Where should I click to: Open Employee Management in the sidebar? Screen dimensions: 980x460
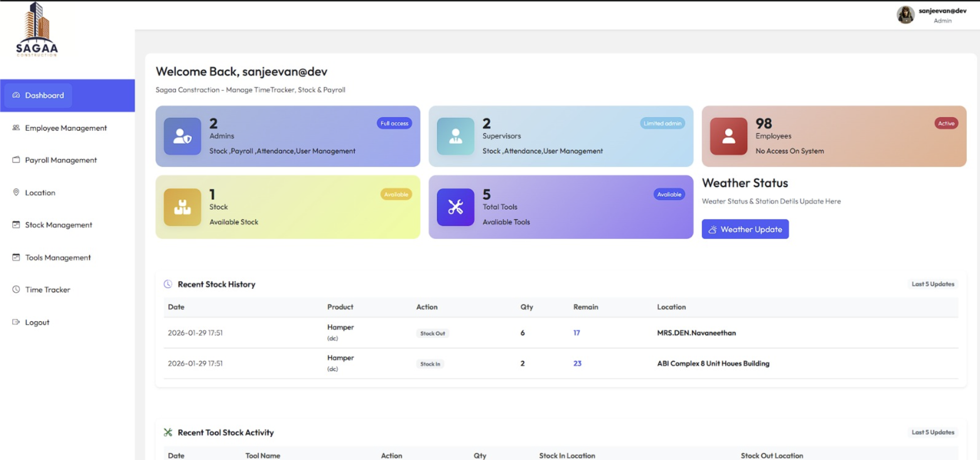coord(66,128)
